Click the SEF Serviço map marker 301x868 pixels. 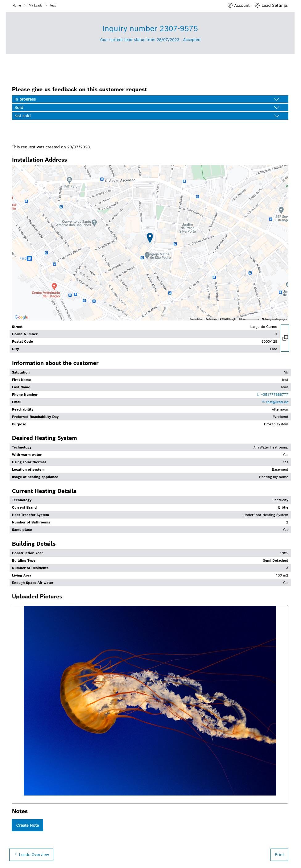point(281,211)
